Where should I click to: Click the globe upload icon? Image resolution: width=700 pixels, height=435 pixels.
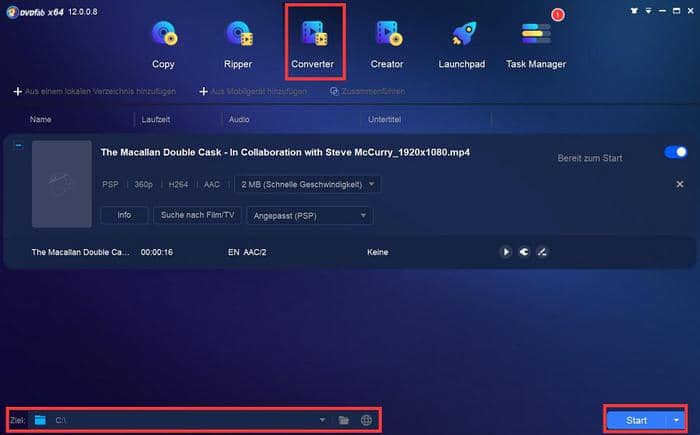pyautogui.click(x=366, y=420)
